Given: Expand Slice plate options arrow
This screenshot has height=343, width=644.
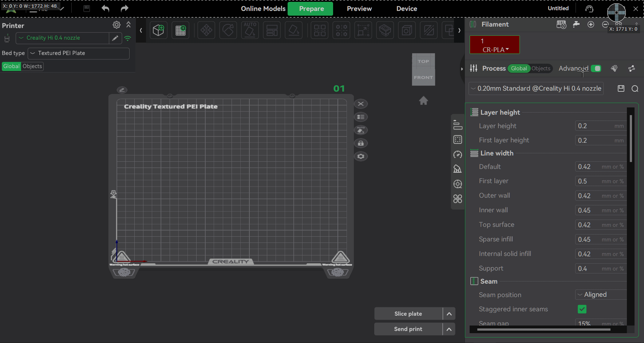Looking at the screenshot, I should [449, 314].
